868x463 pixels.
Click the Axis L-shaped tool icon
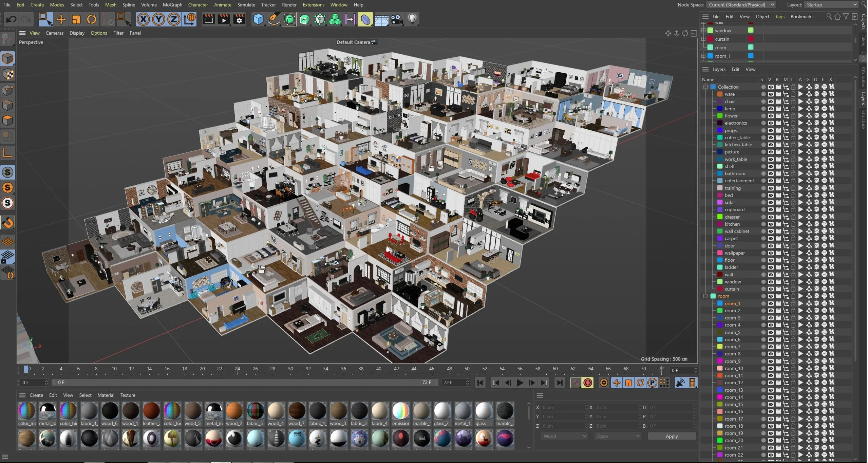pos(7,153)
